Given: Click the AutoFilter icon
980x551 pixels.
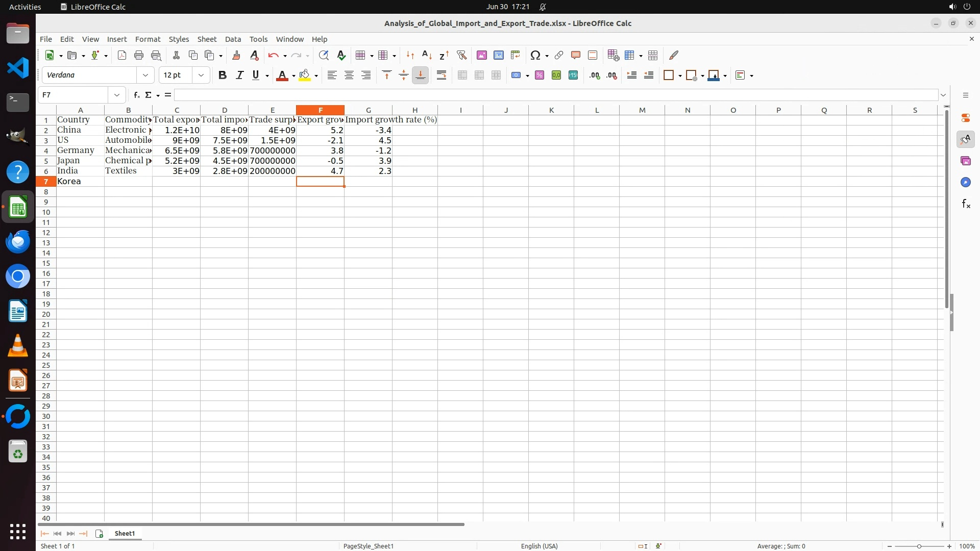Looking at the screenshot, I should pyautogui.click(x=461, y=55).
